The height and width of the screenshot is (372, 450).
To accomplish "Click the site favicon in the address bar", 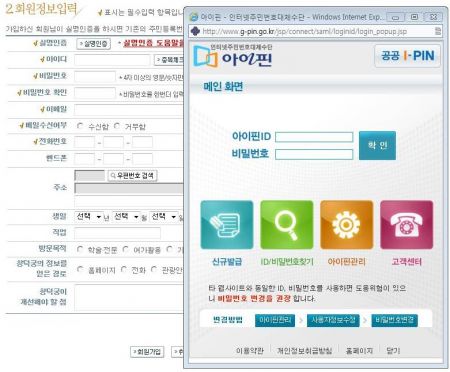I will (x=195, y=31).
